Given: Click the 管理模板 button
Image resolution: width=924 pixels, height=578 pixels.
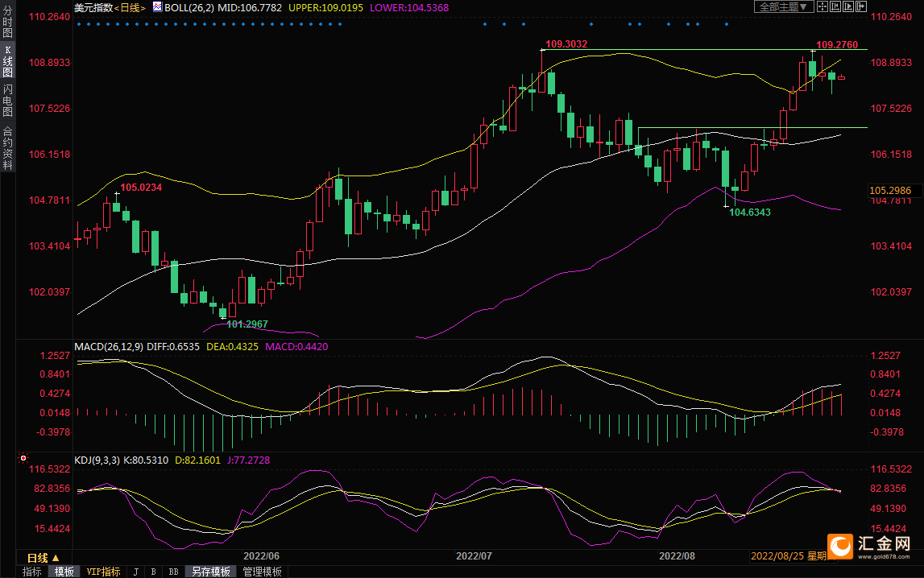Looking at the screenshot, I should 263,572.
